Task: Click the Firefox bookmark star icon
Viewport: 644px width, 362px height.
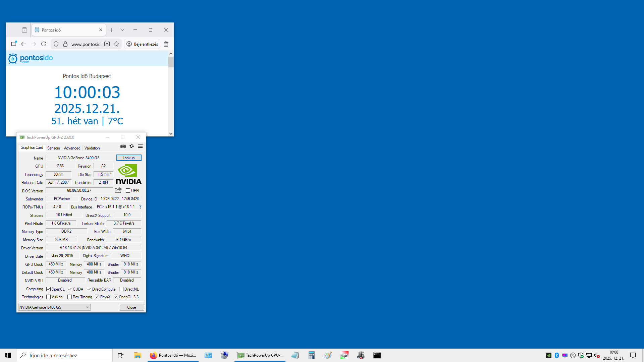Action: click(x=116, y=44)
